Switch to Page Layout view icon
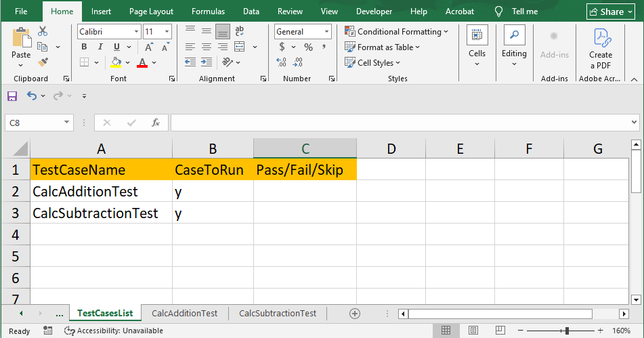 (473, 330)
